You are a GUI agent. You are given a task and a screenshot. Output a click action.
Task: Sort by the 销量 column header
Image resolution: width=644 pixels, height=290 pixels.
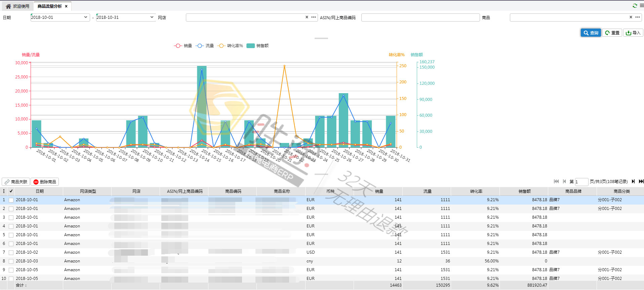pos(378,191)
